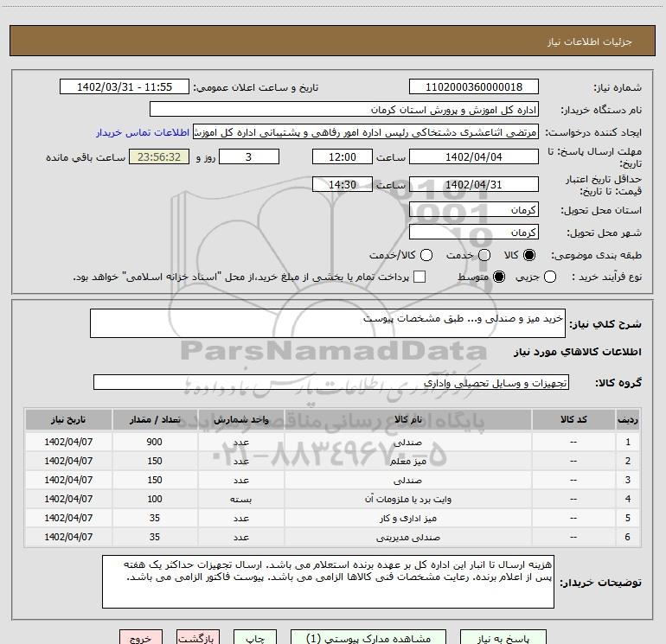
Task: Click the delivery province field کرمان
Action: pos(474,209)
